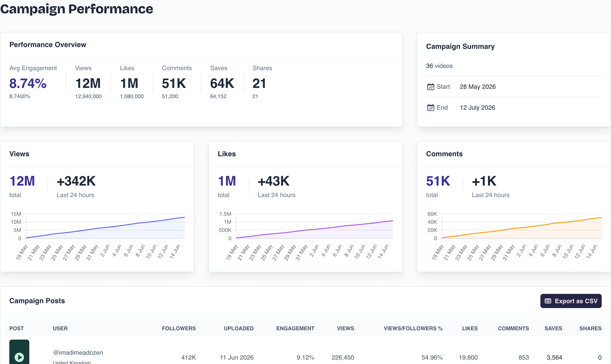
Task: Click the Campaign Summary heading
Action: coord(460,46)
